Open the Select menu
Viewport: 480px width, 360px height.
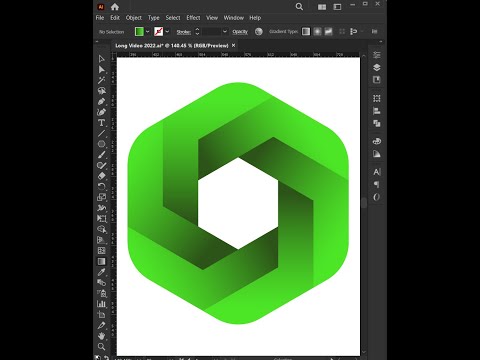click(x=173, y=18)
